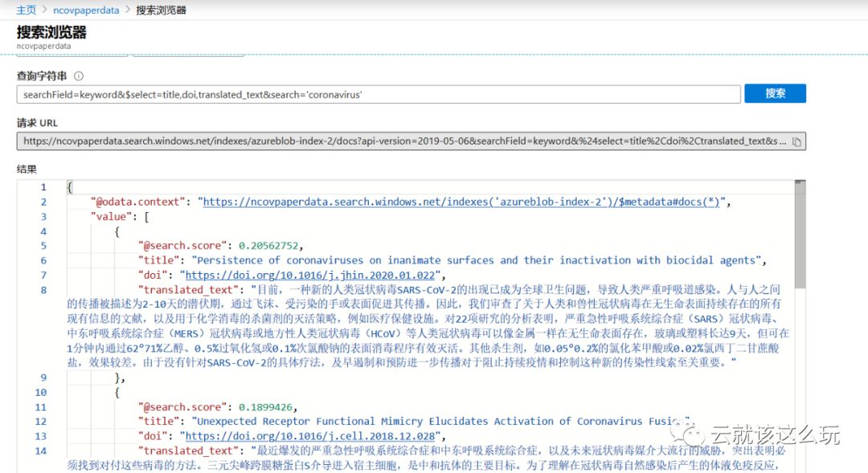Click the results pane scrollbar thumb
Viewport: 868px width, 473px height.
click(x=800, y=235)
